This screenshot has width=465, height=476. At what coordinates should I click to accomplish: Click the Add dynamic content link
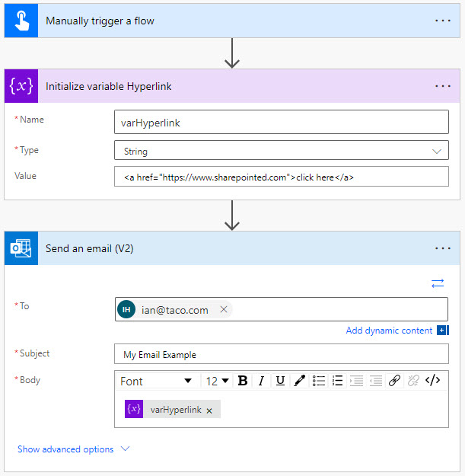click(389, 331)
